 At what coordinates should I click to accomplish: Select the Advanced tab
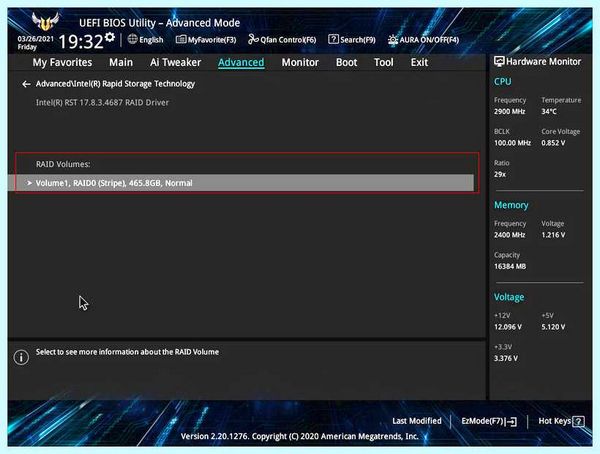[241, 62]
